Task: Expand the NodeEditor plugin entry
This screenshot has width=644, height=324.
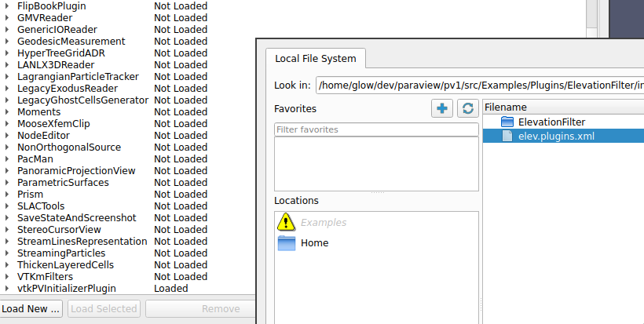Action: (6, 136)
